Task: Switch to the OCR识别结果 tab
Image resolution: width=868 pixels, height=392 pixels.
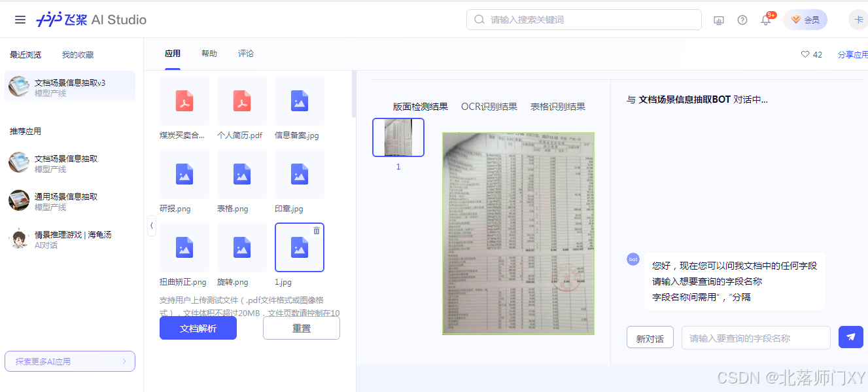Action: tap(489, 106)
